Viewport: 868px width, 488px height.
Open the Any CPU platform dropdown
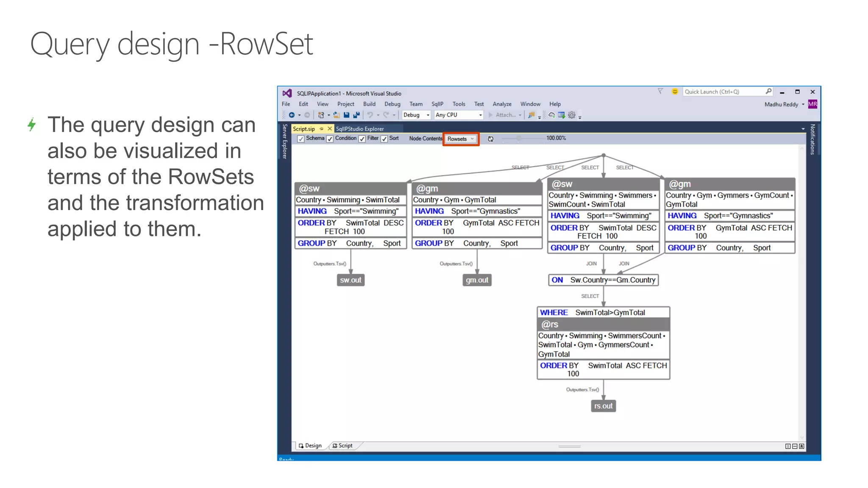click(459, 115)
